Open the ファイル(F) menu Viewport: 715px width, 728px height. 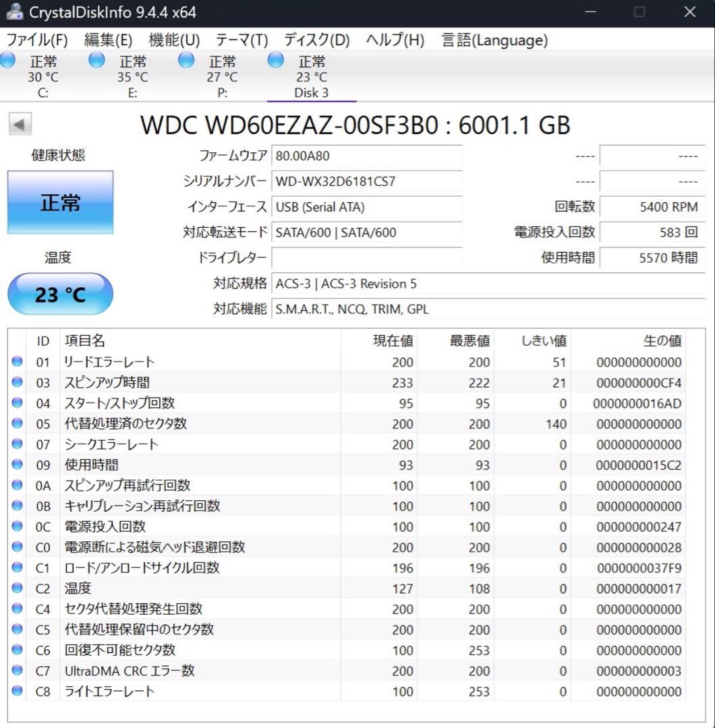pyautogui.click(x=37, y=40)
